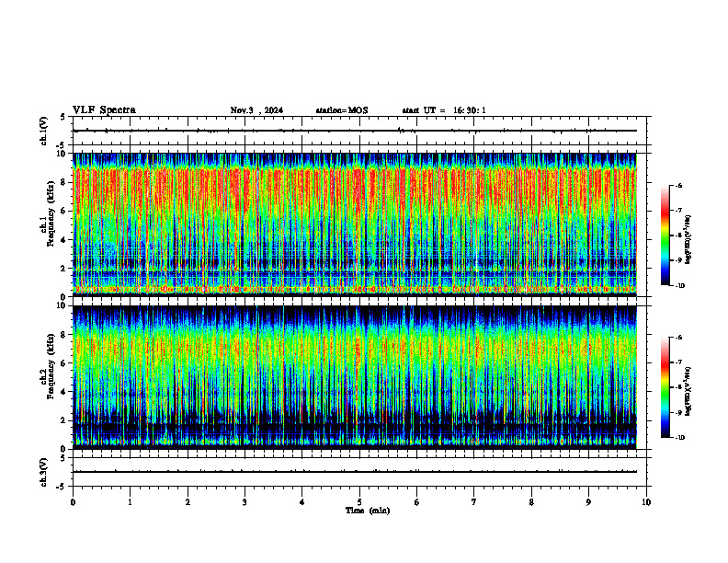Click the date label 'Nov.3 , 2024'

256,110
